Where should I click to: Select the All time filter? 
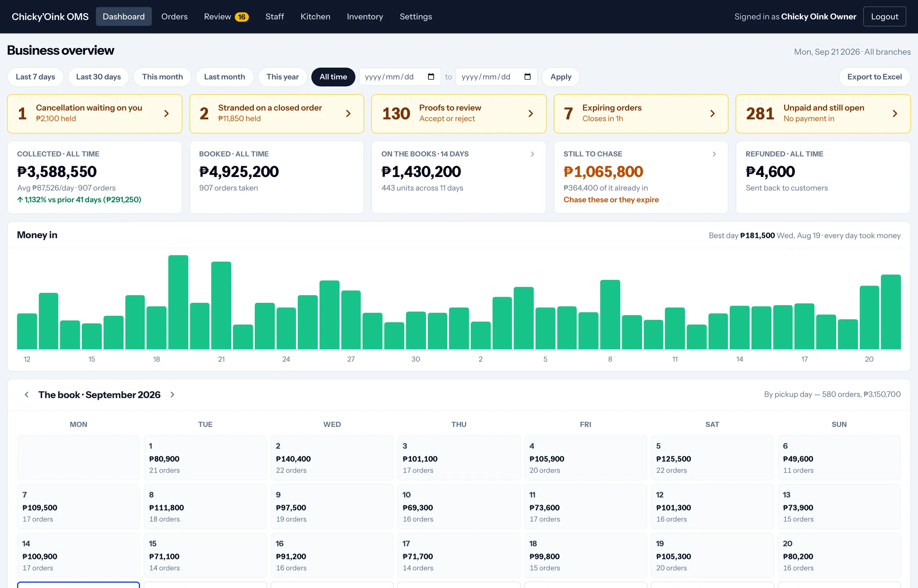click(x=333, y=77)
